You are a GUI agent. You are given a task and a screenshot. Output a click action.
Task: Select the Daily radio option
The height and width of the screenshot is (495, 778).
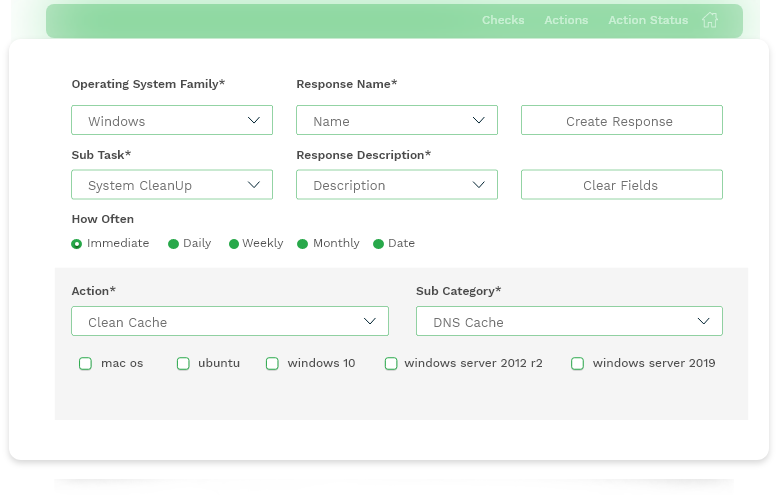pos(173,244)
